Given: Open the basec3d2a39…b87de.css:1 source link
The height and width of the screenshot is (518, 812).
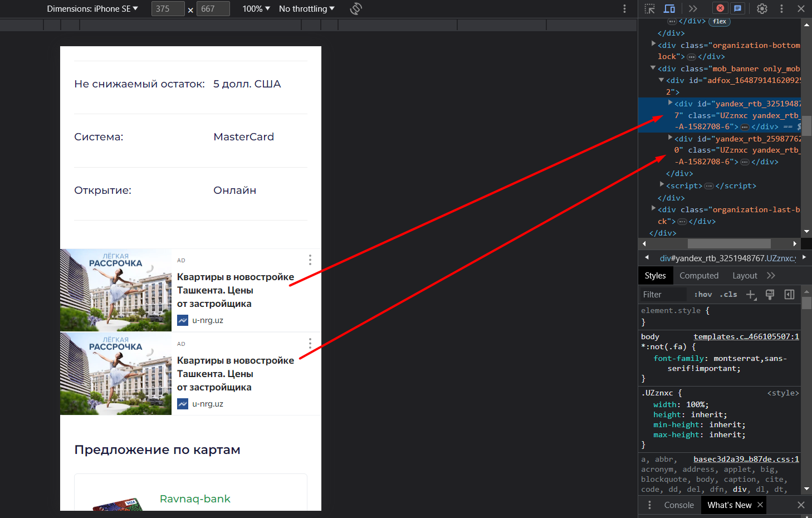Looking at the screenshot, I should click(x=746, y=459).
